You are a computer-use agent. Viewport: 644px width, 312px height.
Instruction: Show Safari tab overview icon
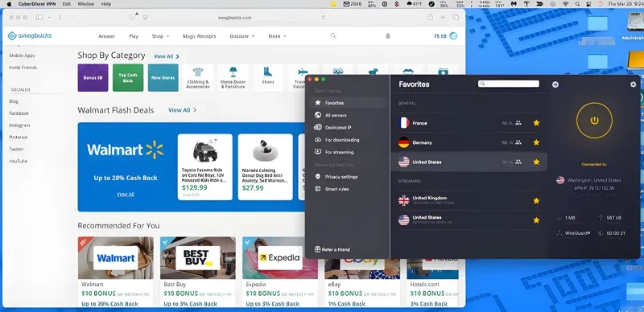(x=456, y=17)
